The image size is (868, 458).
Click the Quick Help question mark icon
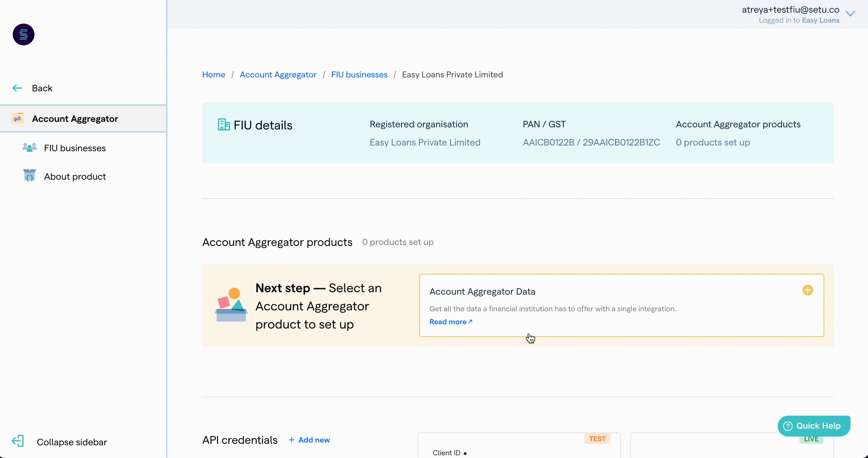point(788,426)
